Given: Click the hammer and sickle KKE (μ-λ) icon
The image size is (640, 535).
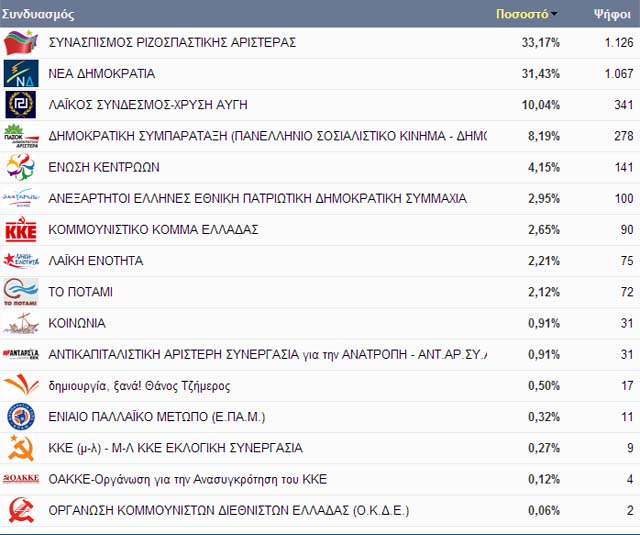Looking at the screenshot, I should [21, 448].
